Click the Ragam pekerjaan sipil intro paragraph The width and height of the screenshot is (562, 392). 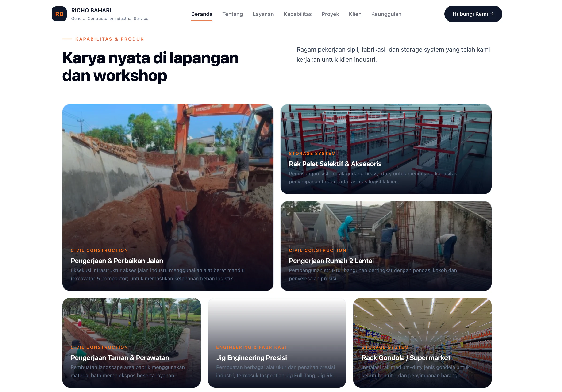pyautogui.click(x=393, y=54)
